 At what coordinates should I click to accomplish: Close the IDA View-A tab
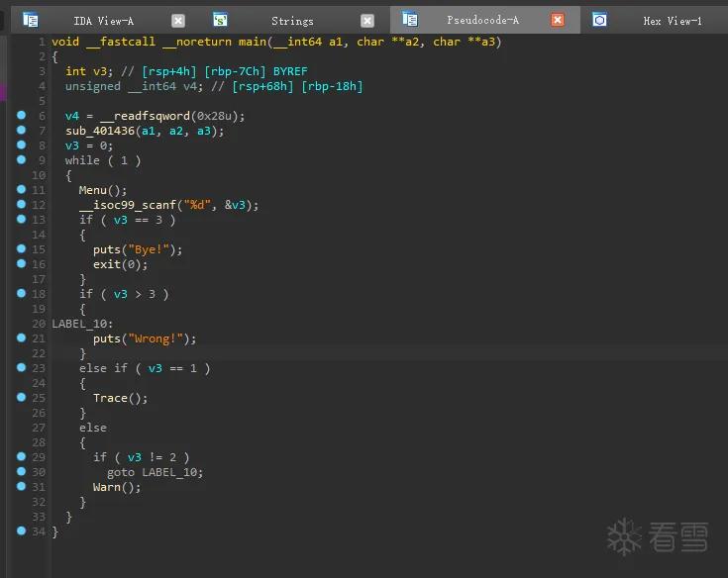pos(178,21)
